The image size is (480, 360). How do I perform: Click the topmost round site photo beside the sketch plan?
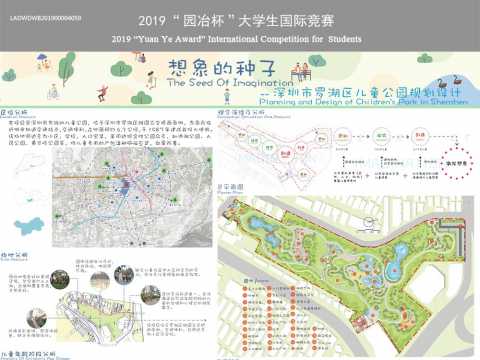[124, 275]
